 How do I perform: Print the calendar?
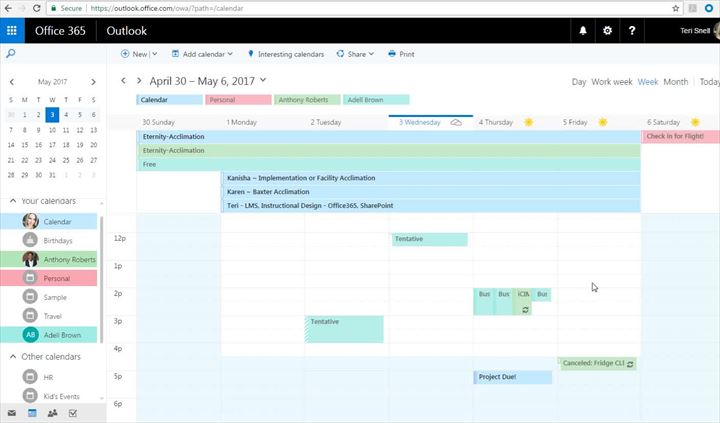coord(401,54)
